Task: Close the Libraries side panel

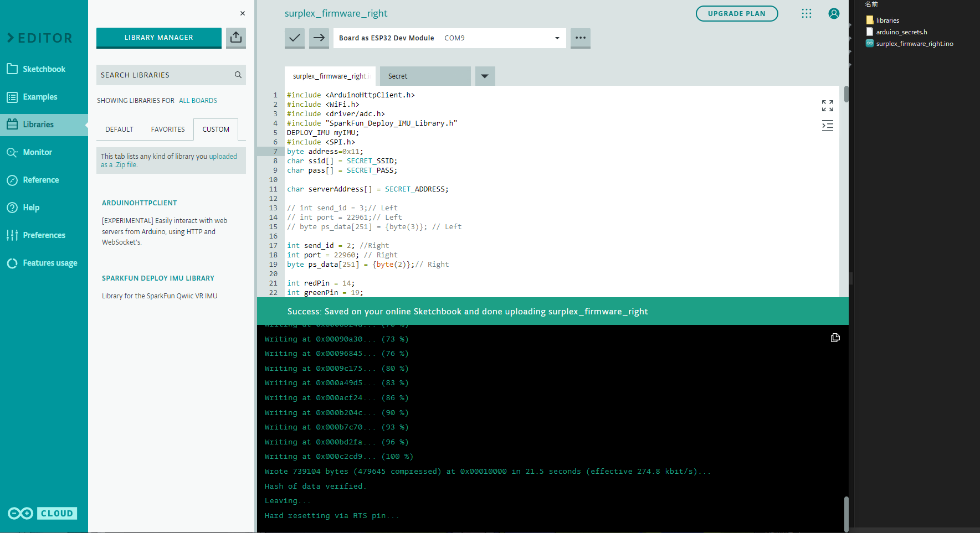Action: pos(243,13)
